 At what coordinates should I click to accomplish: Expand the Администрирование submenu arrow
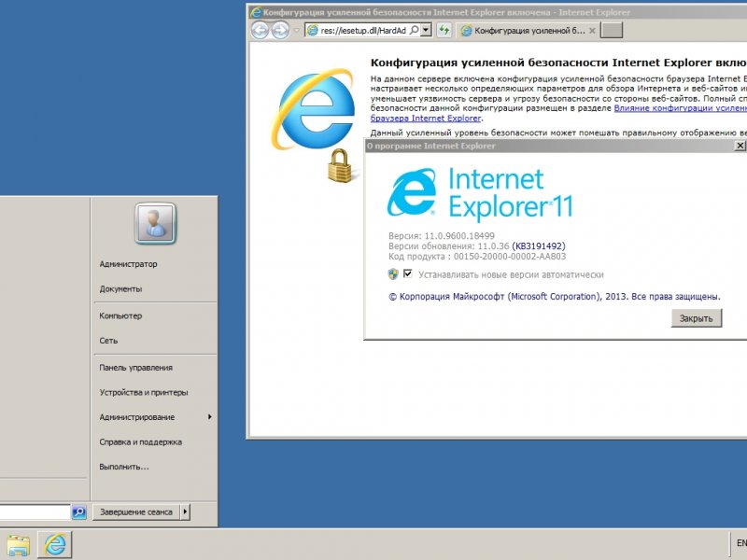click(x=209, y=417)
